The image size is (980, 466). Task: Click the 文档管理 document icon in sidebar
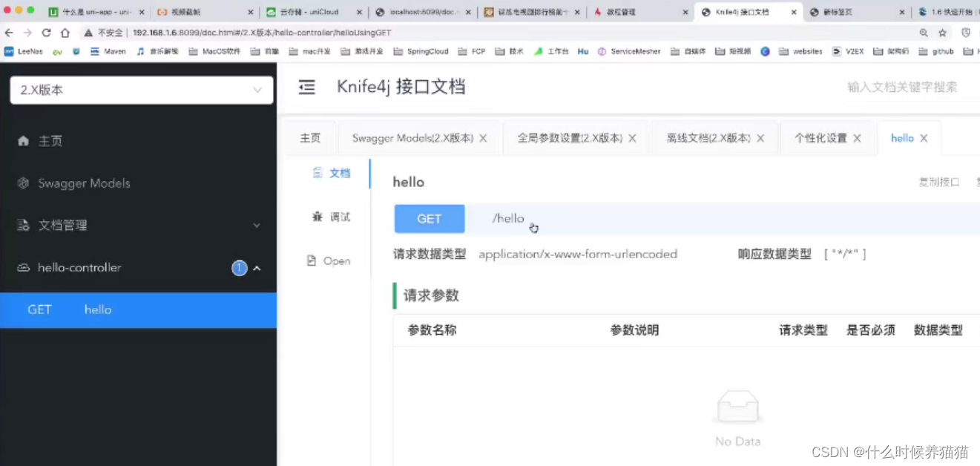(23, 226)
